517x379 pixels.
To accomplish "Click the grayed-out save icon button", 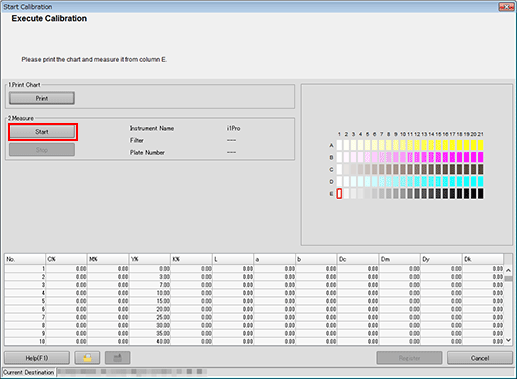I will pyautogui.click(x=117, y=358).
